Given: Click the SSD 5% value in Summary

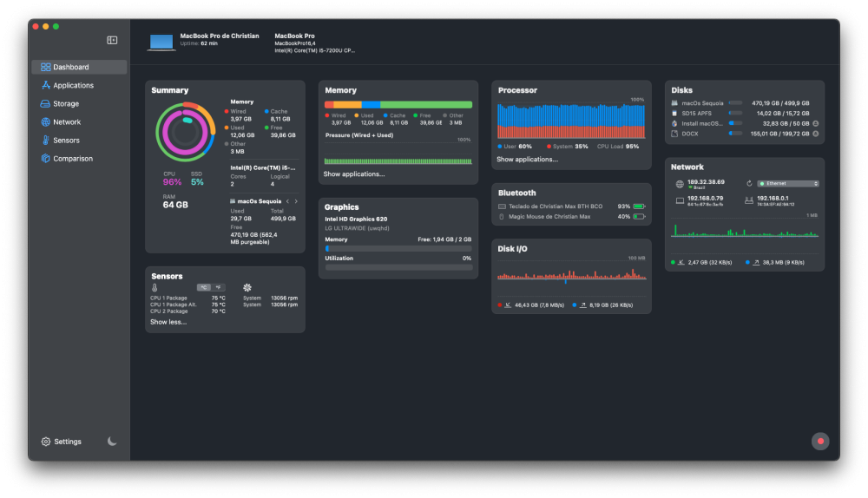Looking at the screenshot, I should click(197, 182).
